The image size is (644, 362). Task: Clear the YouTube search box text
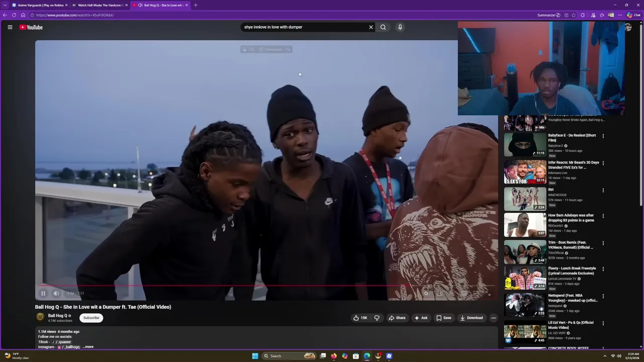pos(371,27)
